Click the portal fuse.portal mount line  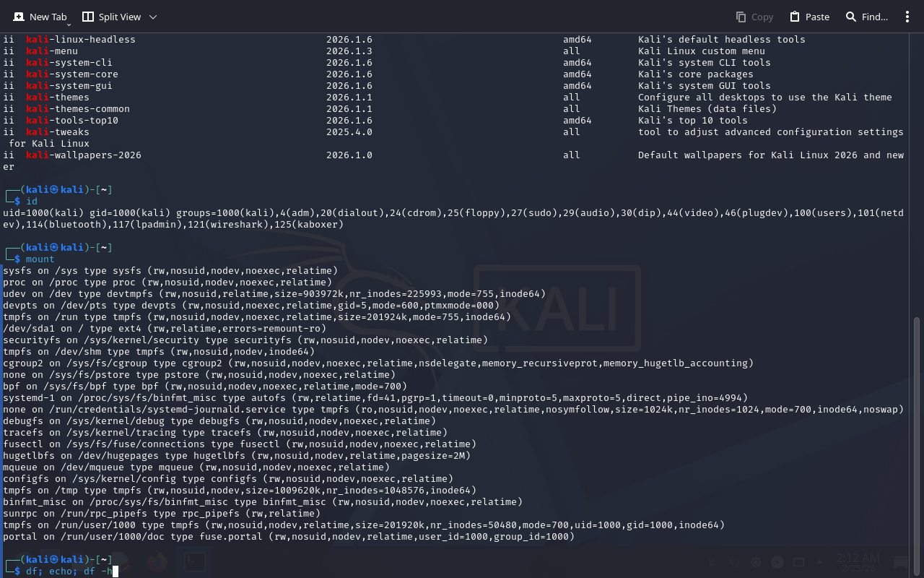point(289,537)
